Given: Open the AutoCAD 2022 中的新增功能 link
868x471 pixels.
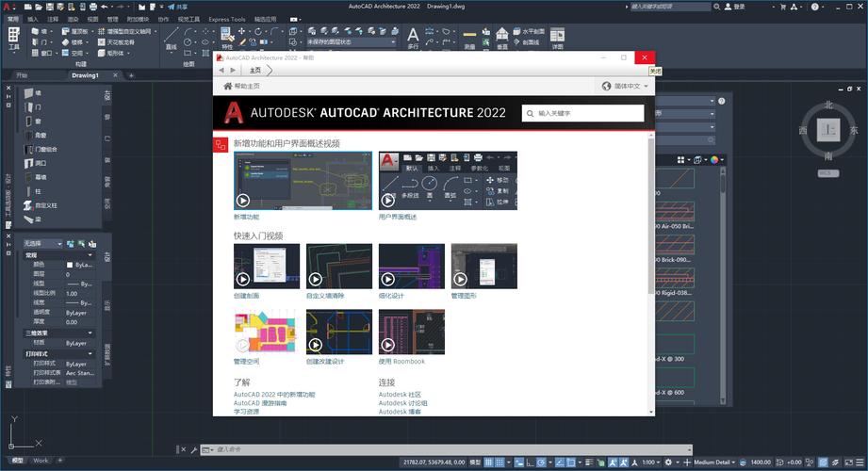Looking at the screenshot, I should point(274,395).
